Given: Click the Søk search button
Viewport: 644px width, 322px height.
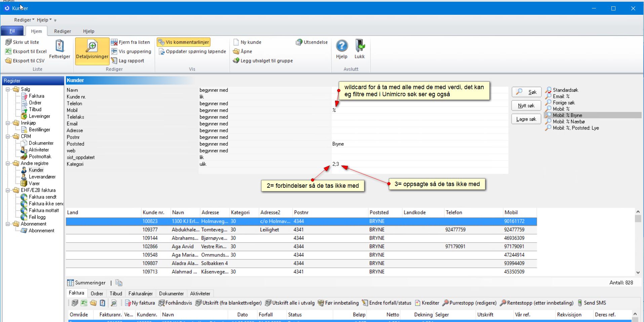Looking at the screenshot, I should click(x=526, y=92).
